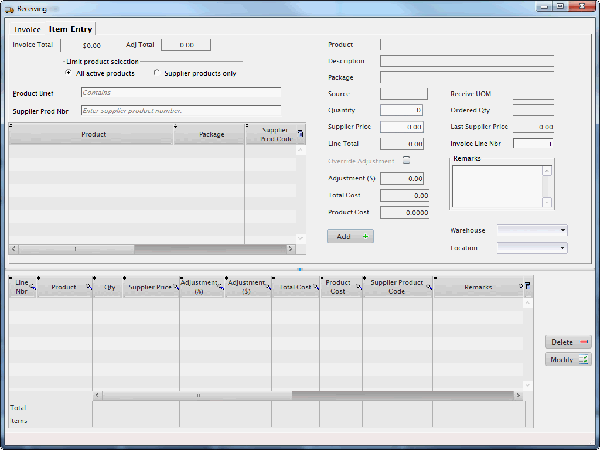
Task: Open the Location dropdown
Action: tap(532, 248)
